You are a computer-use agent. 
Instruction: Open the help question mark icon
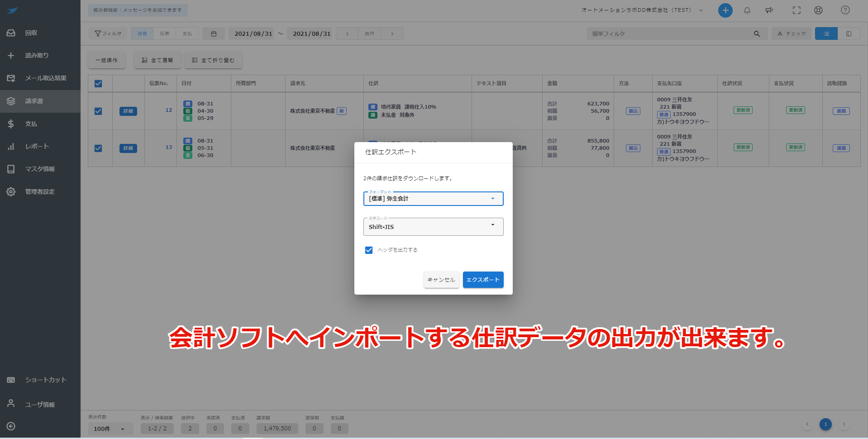pos(845,10)
